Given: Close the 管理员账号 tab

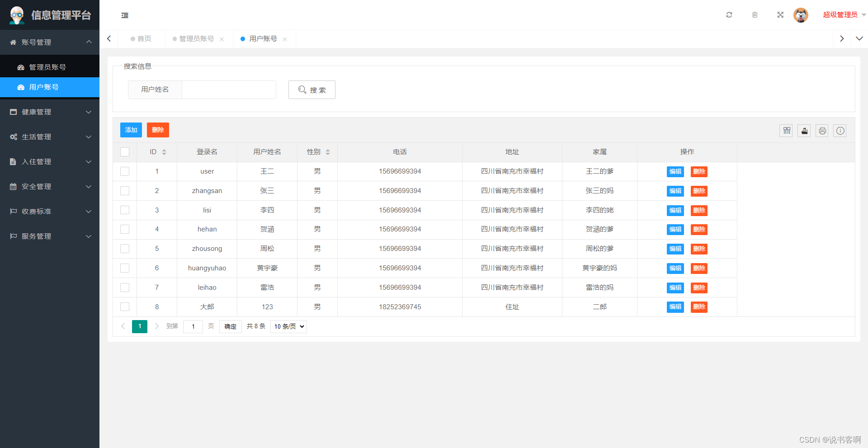Looking at the screenshot, I should point(222,39).
